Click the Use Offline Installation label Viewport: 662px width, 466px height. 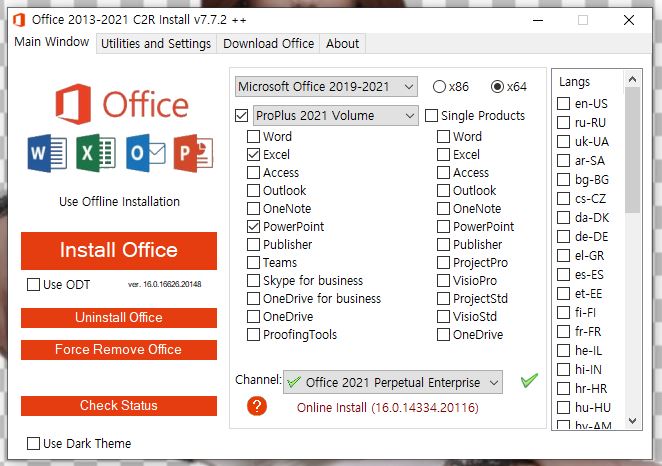[119, 201]
